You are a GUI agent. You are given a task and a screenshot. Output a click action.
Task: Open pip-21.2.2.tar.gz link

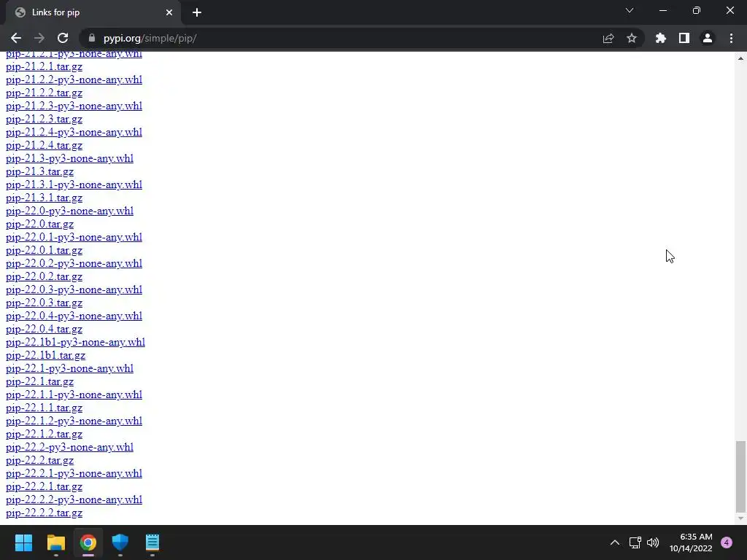pos(44,93)
